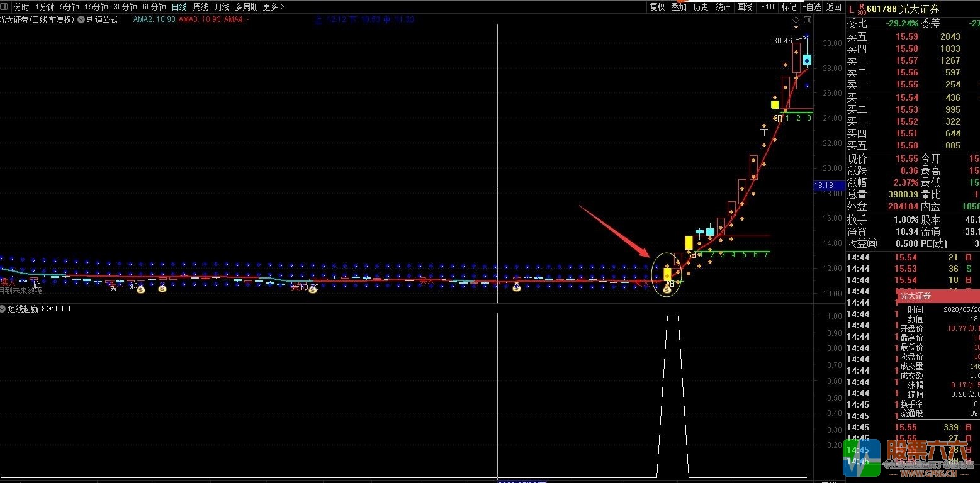980x483 pixels.
Task: Click the 现价 15.55 current price
Action: pos(907,158)
